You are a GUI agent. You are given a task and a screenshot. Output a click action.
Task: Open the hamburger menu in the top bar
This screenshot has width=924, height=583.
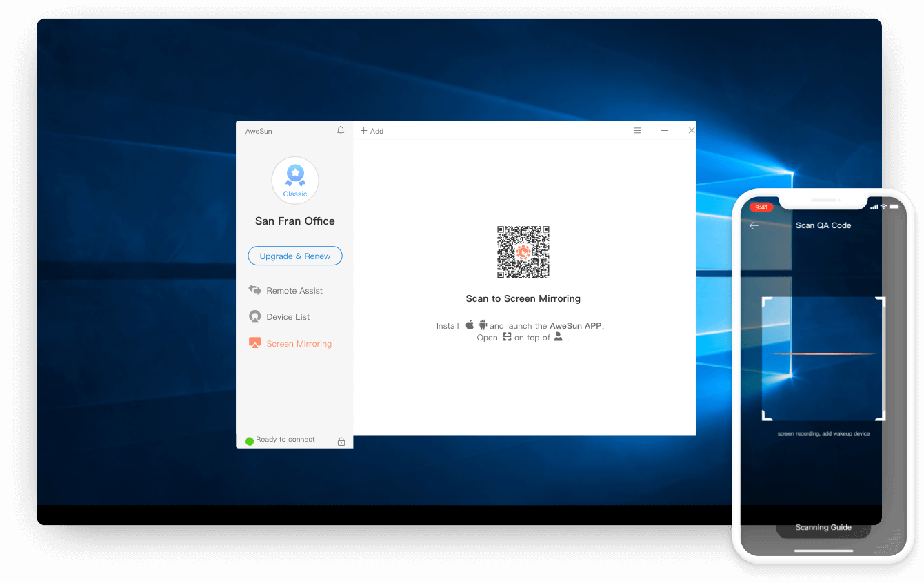tap(637, 130)
